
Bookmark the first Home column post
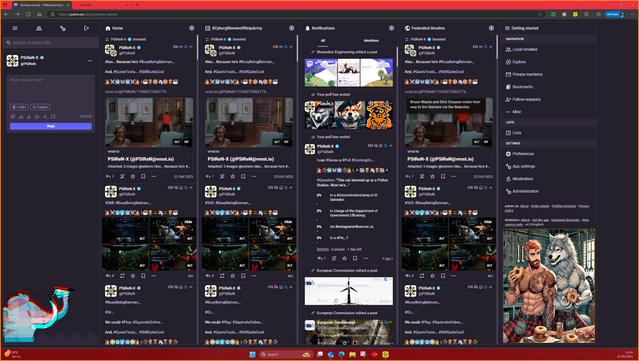pyautogui.click(x=143, y=176)
